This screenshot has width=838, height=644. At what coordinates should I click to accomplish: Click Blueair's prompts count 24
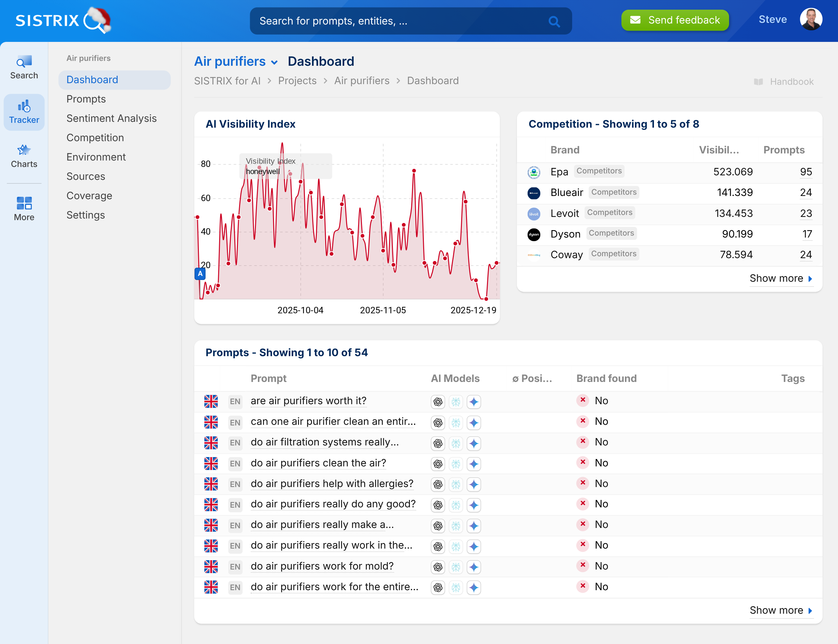pos(805,192)
